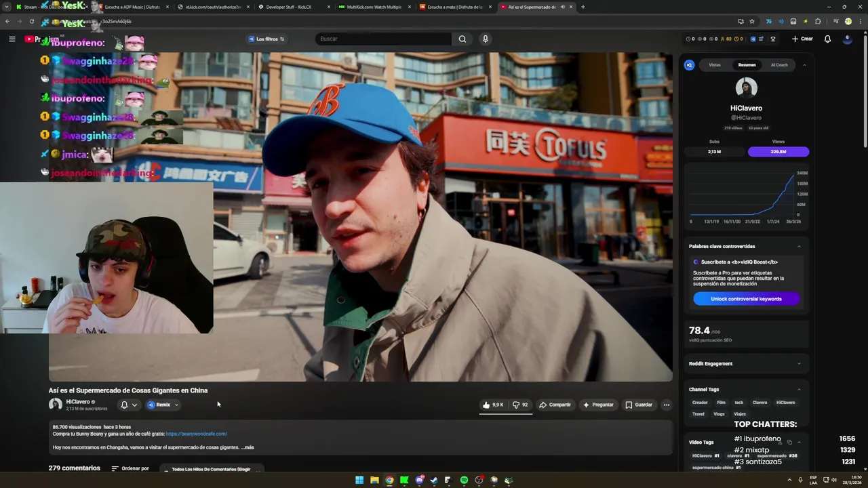
Task: Open File Explorer from taskbar
Action: [374, 480]
